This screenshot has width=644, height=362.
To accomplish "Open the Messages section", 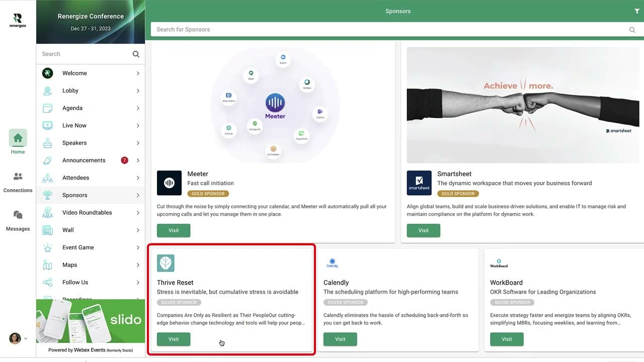I will point(18,221).
